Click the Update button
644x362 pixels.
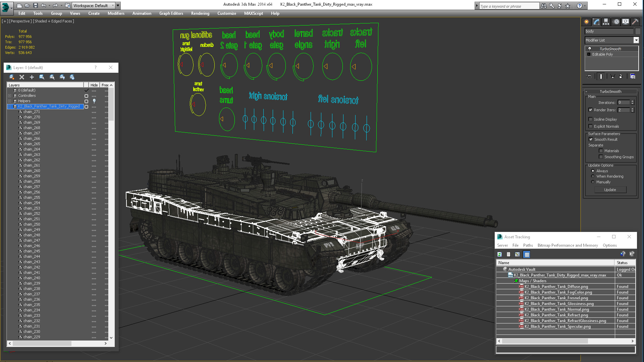(610, 190)
